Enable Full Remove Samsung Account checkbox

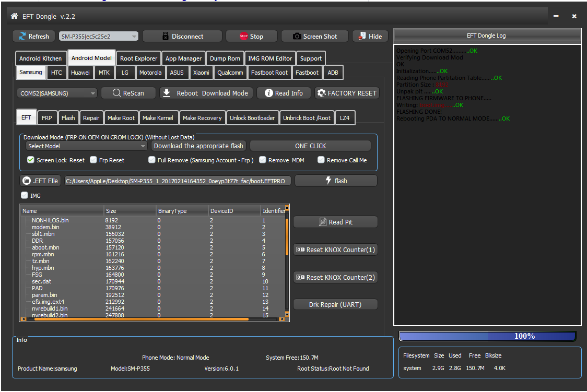[x=151, y=160]
